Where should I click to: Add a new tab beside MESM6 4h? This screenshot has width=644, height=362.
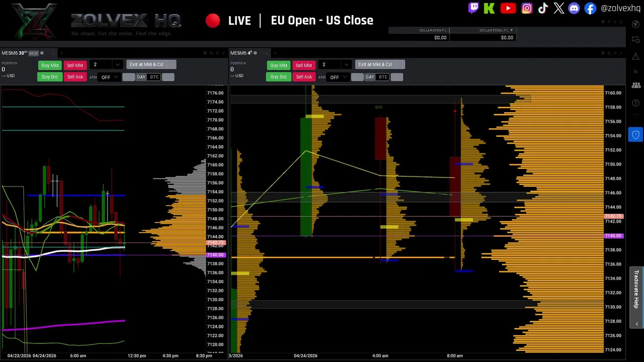point(275,53)
